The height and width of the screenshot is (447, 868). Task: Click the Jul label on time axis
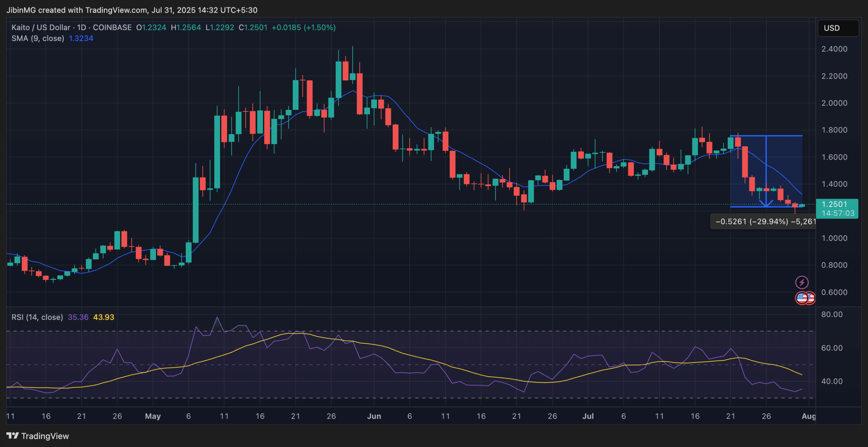tap(588, 416)
